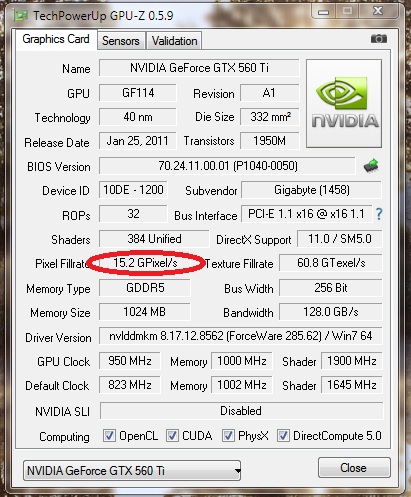
Task: Click the BIOS Version field
Action: (x=228, y=166)
